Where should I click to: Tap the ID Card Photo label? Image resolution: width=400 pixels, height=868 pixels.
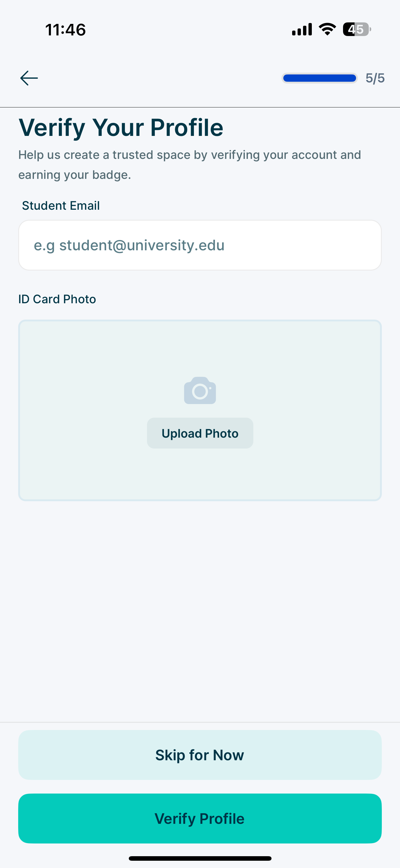57,299
